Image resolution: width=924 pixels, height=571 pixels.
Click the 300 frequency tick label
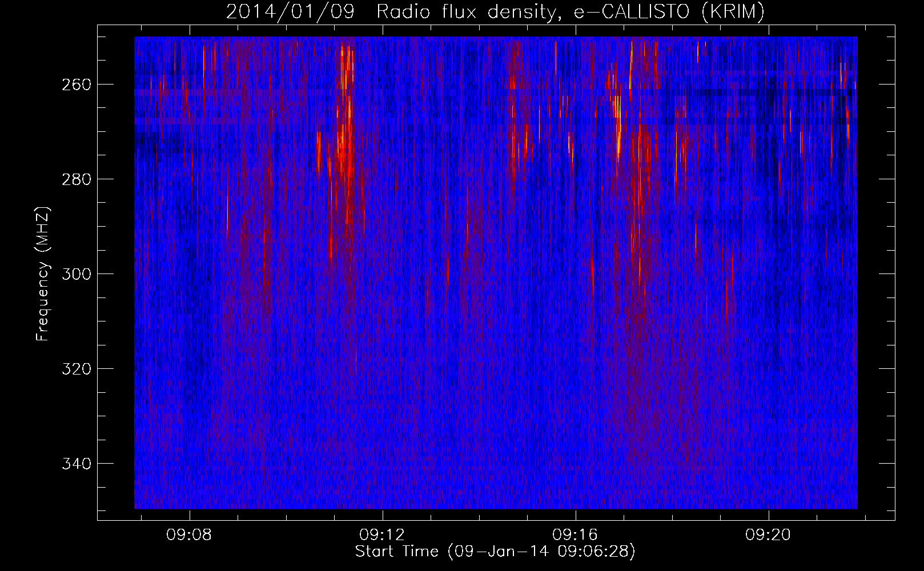(77, 274)
